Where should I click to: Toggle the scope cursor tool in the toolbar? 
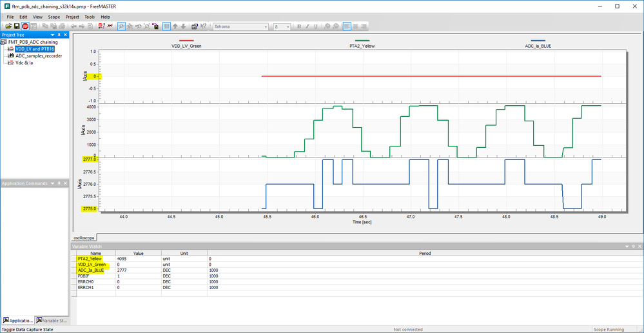122,26
